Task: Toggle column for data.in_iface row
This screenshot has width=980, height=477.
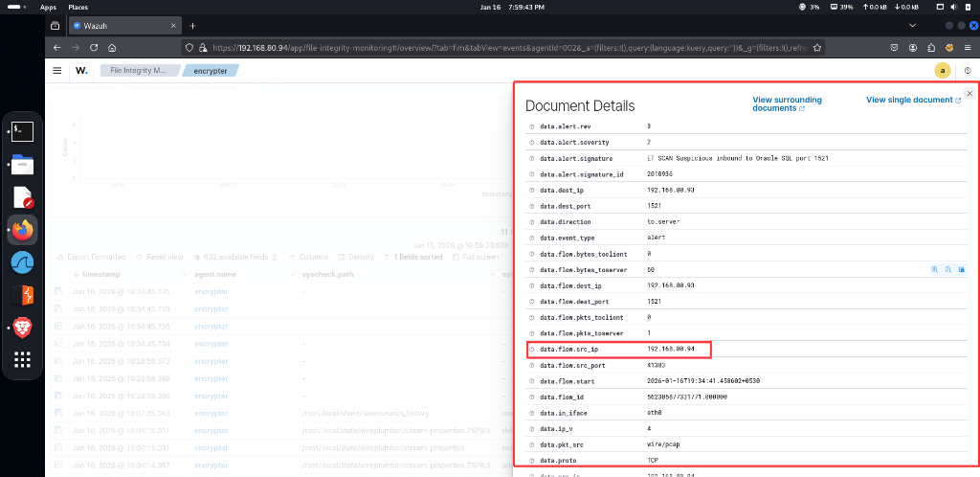Action: click(532, 413)
